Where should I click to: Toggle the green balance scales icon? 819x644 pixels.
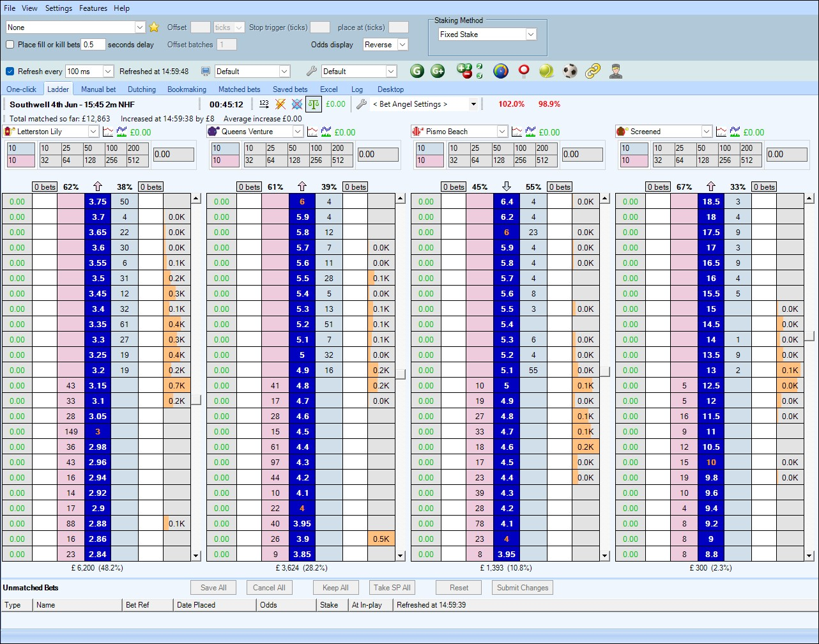(x=314, y=103)
